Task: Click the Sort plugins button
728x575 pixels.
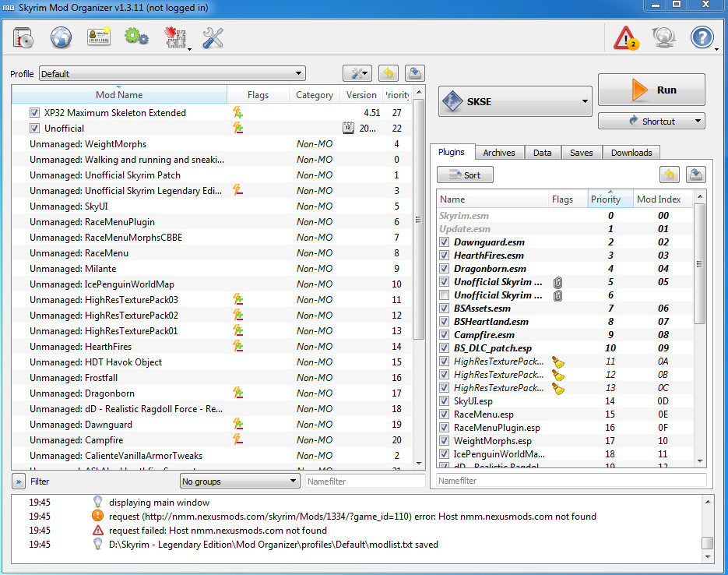Action: tap(465, 175)
